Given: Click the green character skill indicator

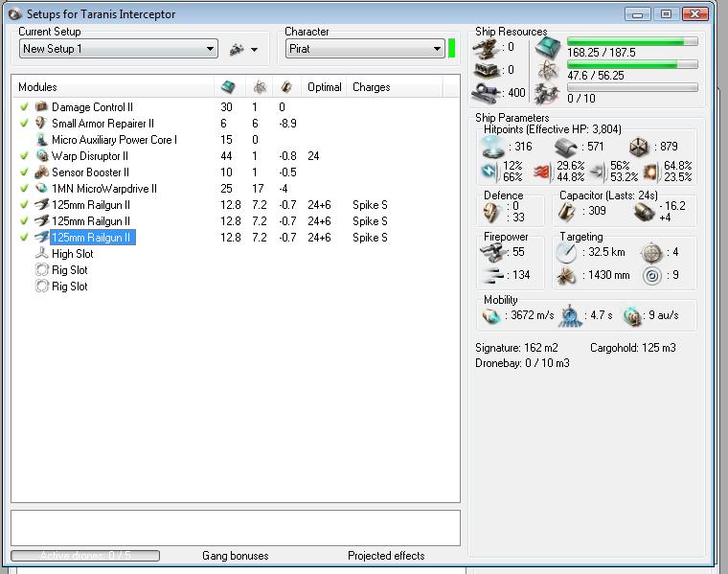Looking at the screenshot, I should click(x=451, y=49).
